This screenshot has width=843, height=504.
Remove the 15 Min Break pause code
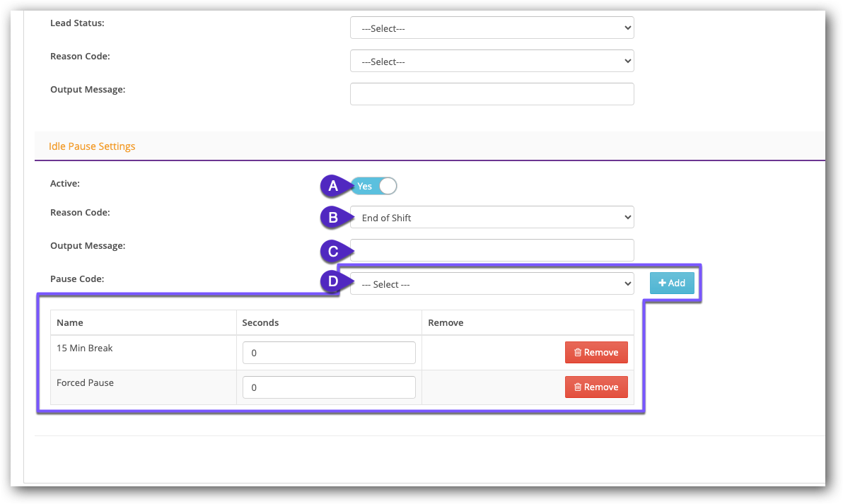596,352
